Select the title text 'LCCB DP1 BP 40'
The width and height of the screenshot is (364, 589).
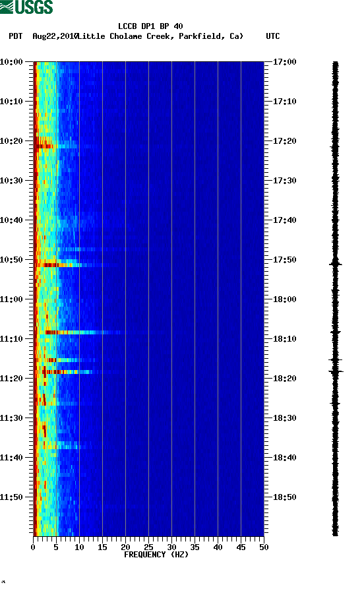click(x=150, y=26)
